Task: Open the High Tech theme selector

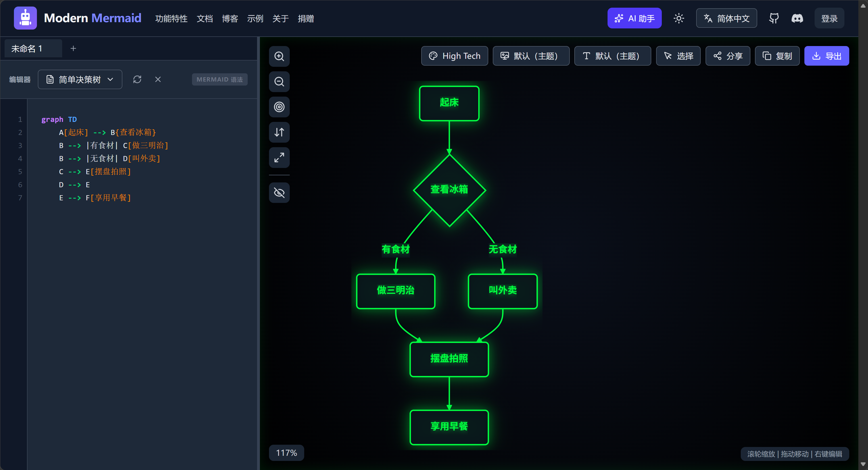Action: 454,56
